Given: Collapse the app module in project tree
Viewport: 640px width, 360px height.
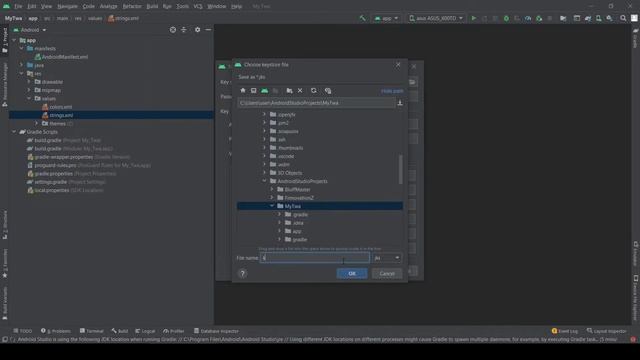Looking at the screenshot, I should tap(14, 40).
